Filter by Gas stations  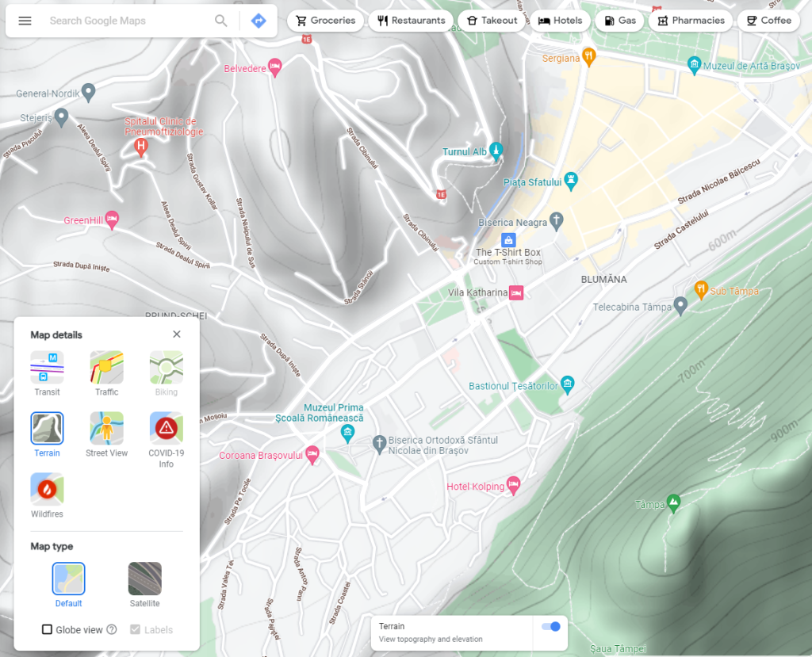point(619,21)
